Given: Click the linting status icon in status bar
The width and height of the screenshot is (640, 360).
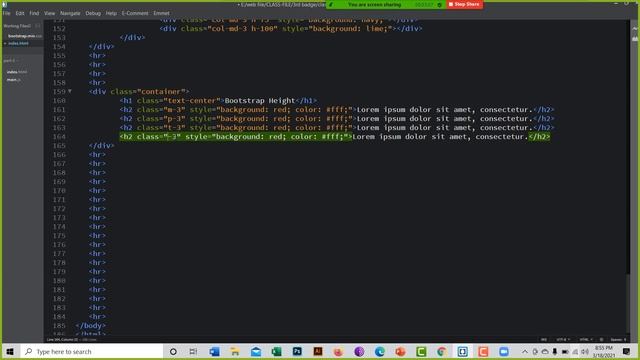Looking at the screenshot, I should pos(601,340).
